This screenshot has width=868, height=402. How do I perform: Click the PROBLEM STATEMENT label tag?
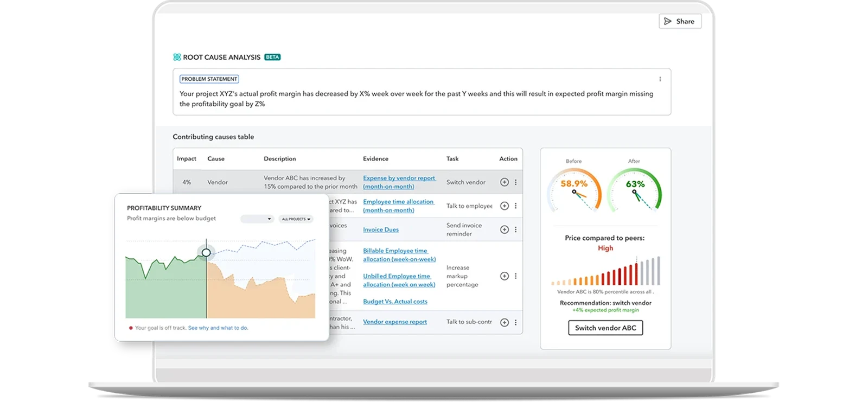tap(209, 79)
